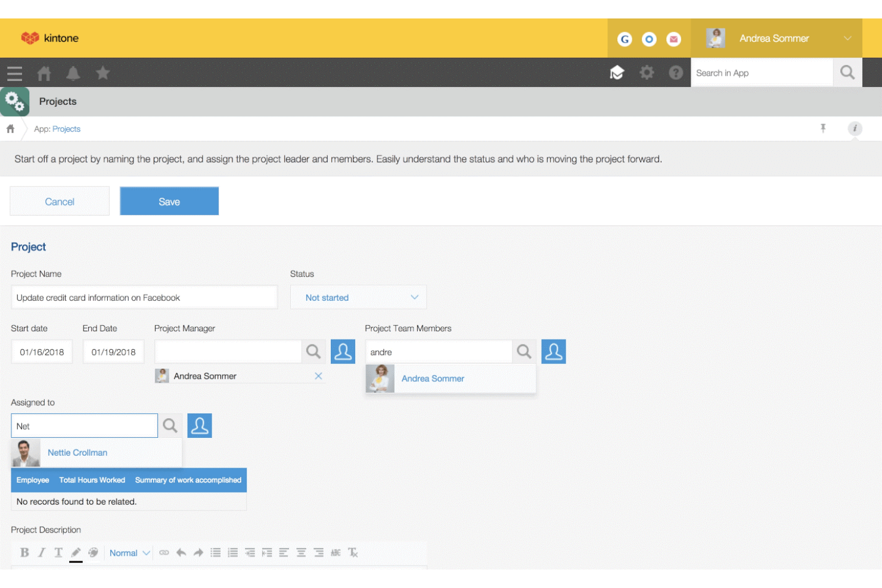
Task: Open the Projects breadcrumb link
Action: (66, 129)
